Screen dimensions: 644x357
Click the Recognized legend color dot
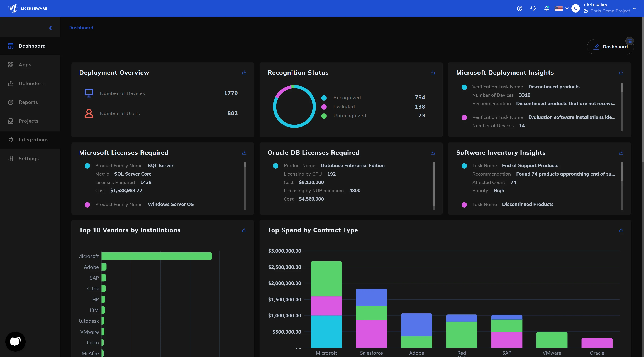[x=324, y=98]
